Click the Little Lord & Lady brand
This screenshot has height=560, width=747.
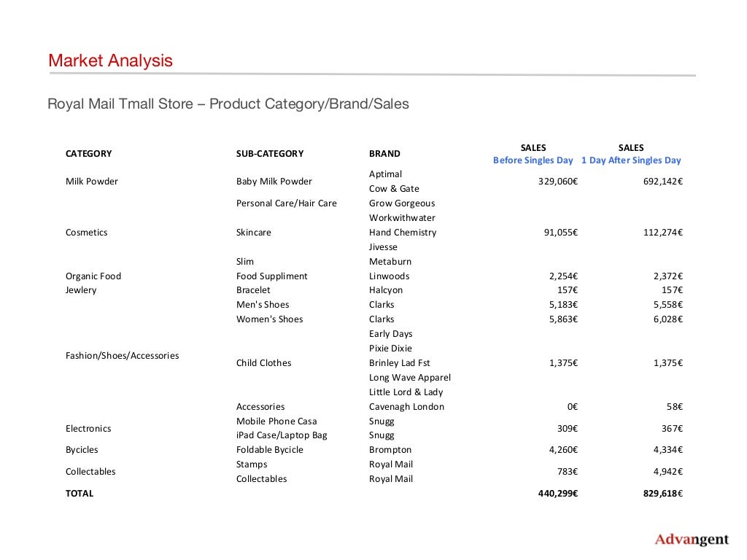(x=406, y=392)
